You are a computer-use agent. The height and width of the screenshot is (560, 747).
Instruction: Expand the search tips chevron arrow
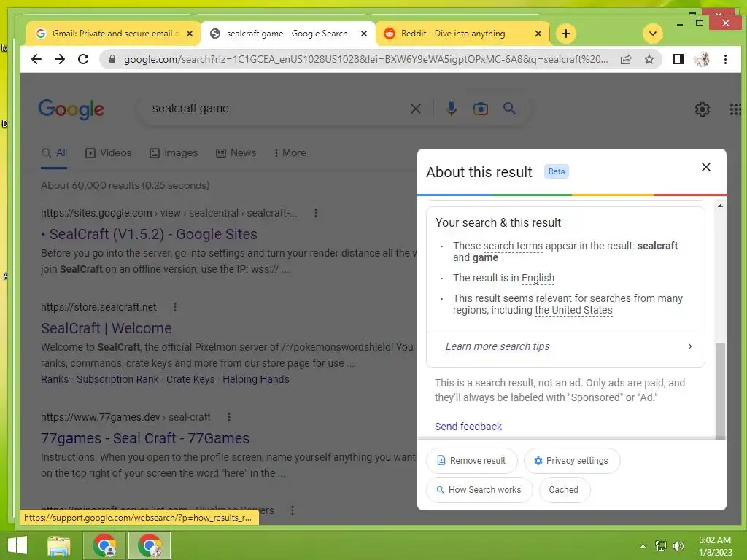coord(690,346)
